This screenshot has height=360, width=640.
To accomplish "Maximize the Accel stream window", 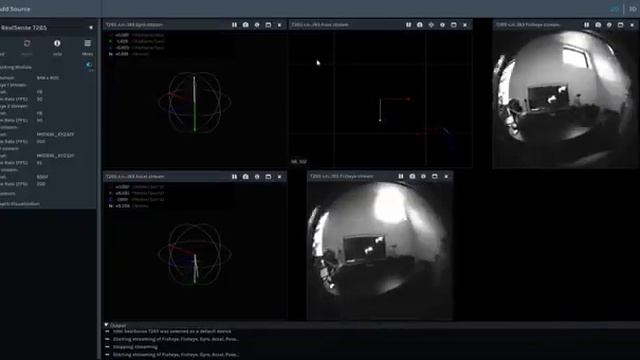I will click(268, 177).
